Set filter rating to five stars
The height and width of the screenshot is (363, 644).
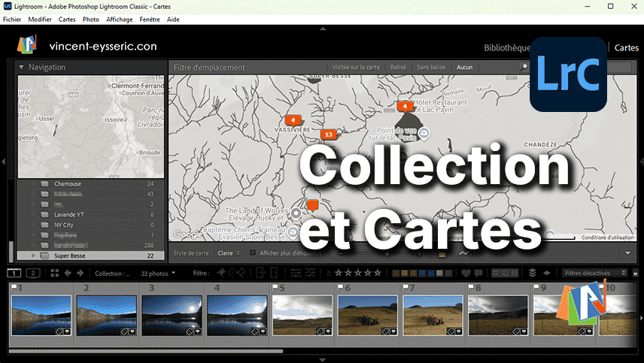(x=378, y=273)
